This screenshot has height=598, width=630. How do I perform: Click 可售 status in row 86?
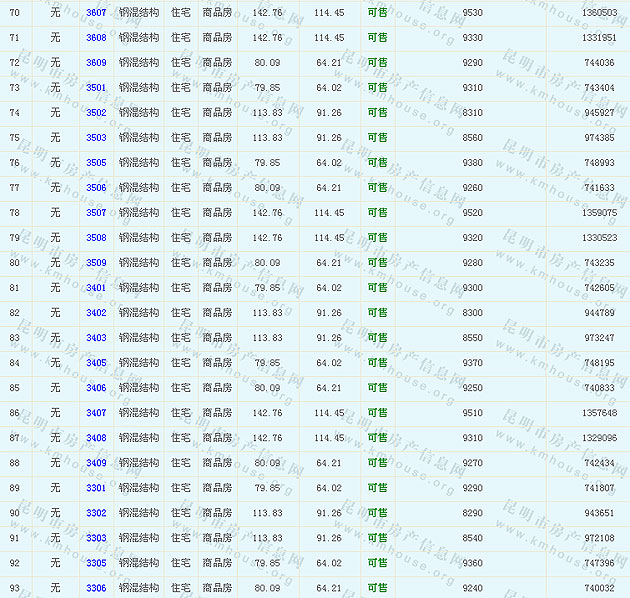[x=377, y=413]
